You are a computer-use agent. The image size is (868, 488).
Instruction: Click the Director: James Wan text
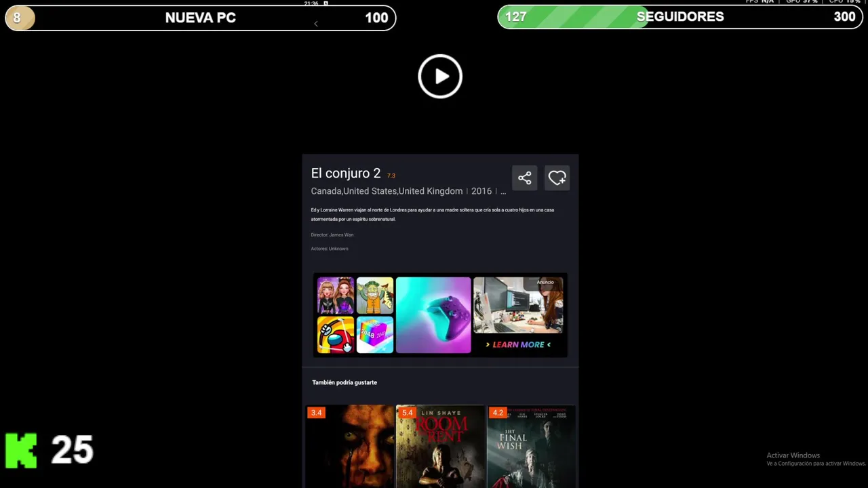[x=332, y=235]
